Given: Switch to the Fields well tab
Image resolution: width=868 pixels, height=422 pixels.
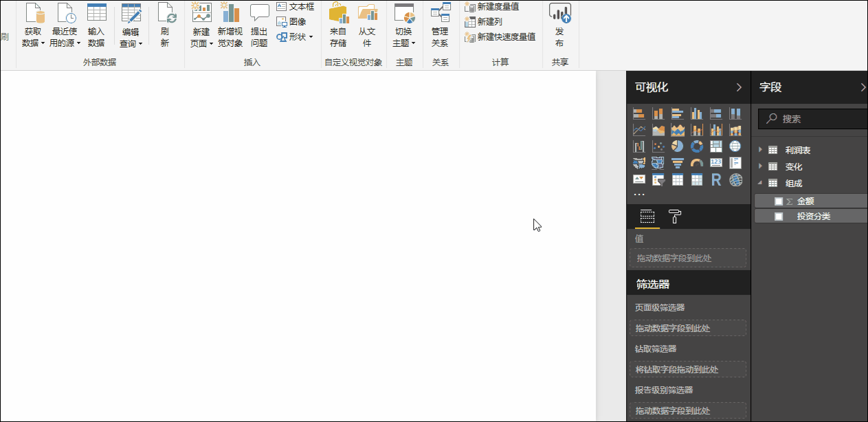Looking at the screenshot, I should pos(647,217).
